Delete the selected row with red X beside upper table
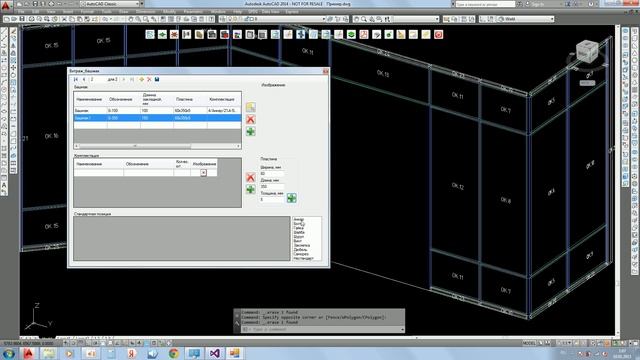The image size is (640, 360). pyautogui.click(x=251, y=119)
